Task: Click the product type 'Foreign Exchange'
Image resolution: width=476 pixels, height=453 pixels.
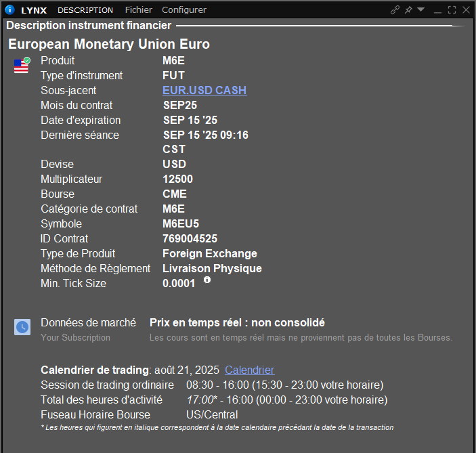Action: click(210, 254)
